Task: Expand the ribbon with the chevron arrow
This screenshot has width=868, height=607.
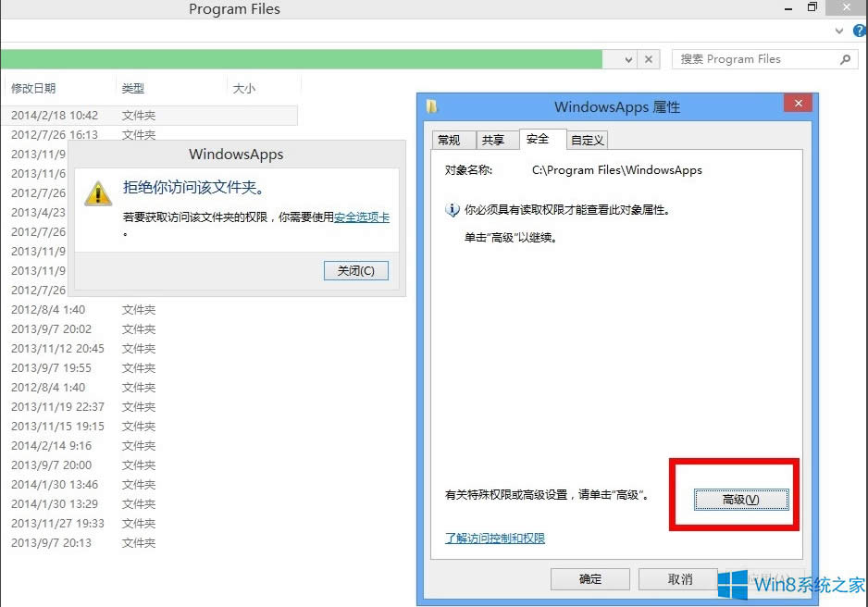Action: click(x=837, y=31)
